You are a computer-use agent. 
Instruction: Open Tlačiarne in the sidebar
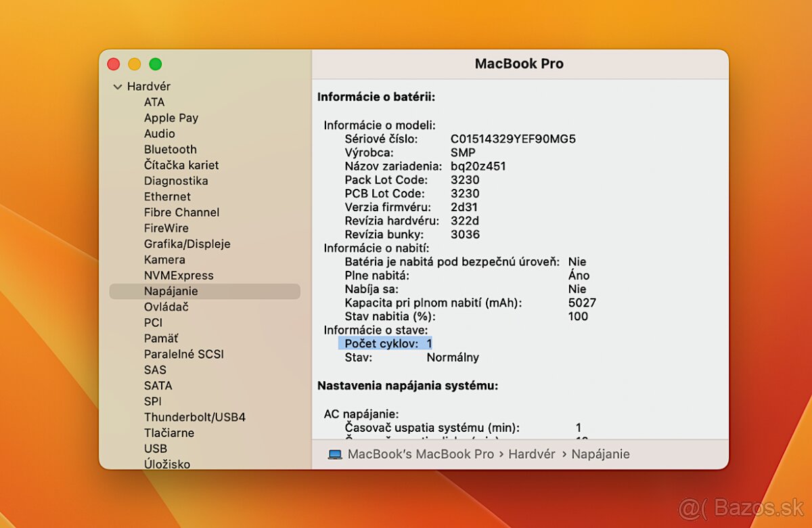pyautogui.click(x=169, y=433)
